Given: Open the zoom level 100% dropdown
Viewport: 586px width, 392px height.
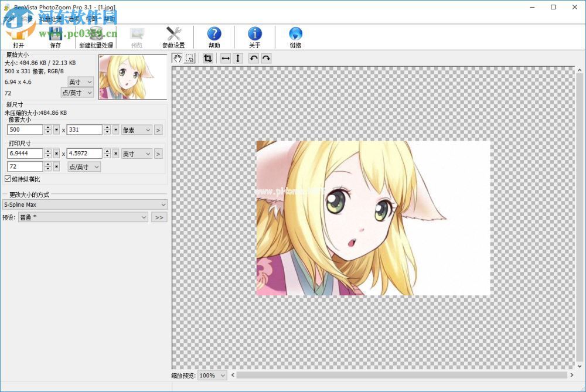Looking at the screenshot, I should pos(211,375).
